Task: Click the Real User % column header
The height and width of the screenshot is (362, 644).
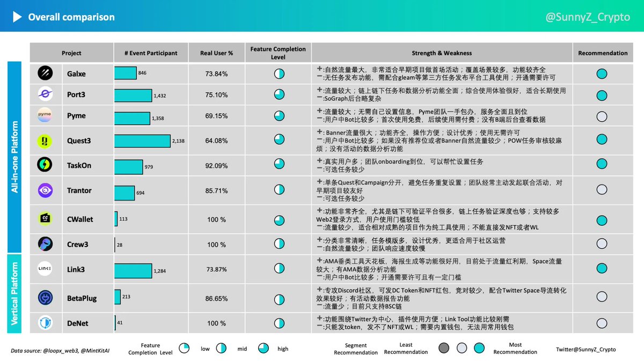Action: click(x=217, y=53)
